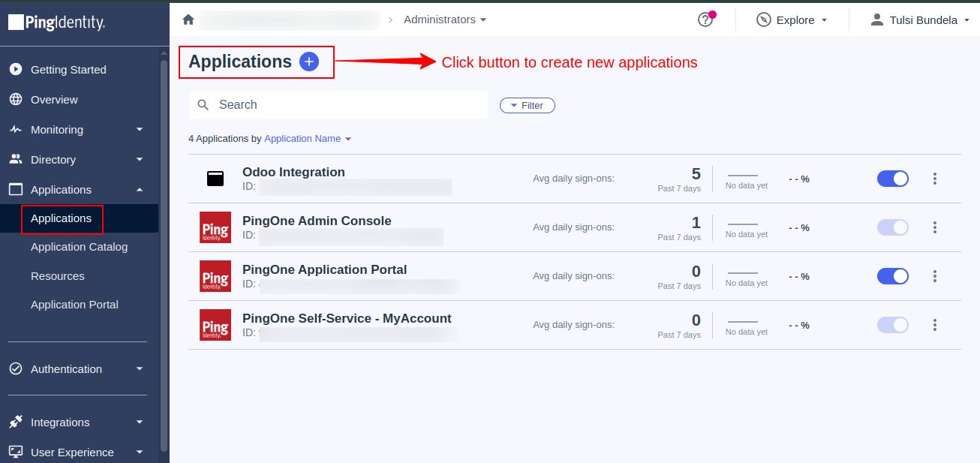Click the Monitoring pulse icon
This screenshot has width=980, height=463.
tap(16, 129)
